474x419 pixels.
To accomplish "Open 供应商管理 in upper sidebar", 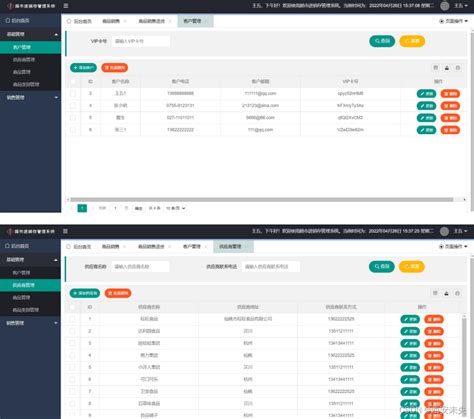I will point(30,60).
